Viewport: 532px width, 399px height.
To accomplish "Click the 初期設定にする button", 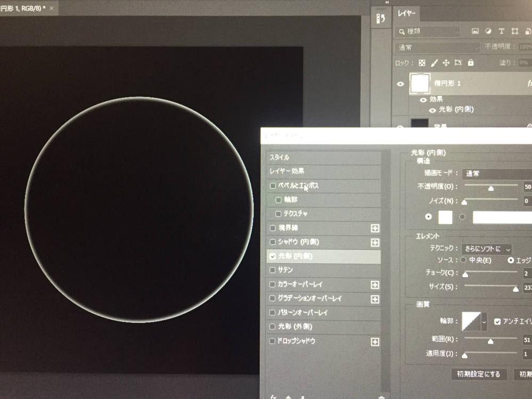I will (478, 374).
